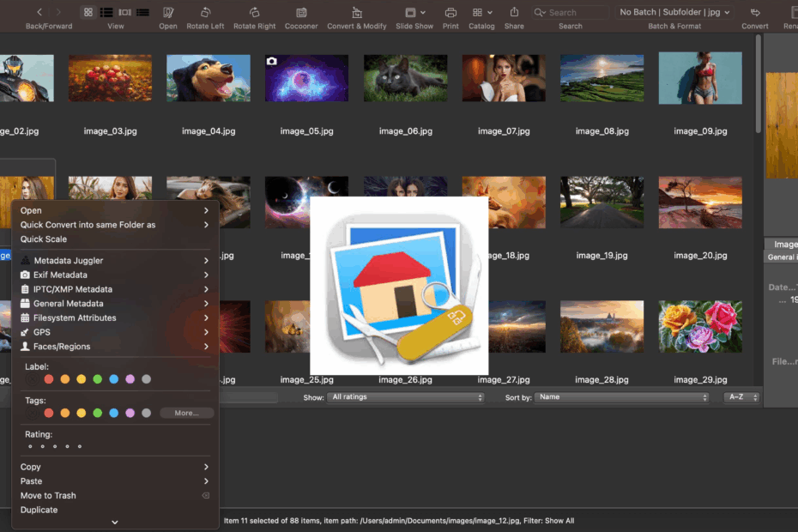Screen dimensions: 798x532
Task: Click the Print icon
Action: click(x=450, y=13)
